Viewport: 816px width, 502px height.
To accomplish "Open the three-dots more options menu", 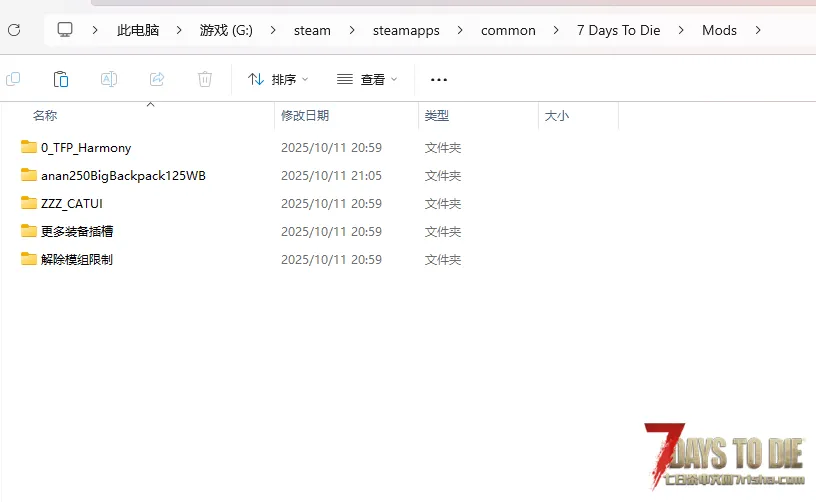I will tap(438, 79).
